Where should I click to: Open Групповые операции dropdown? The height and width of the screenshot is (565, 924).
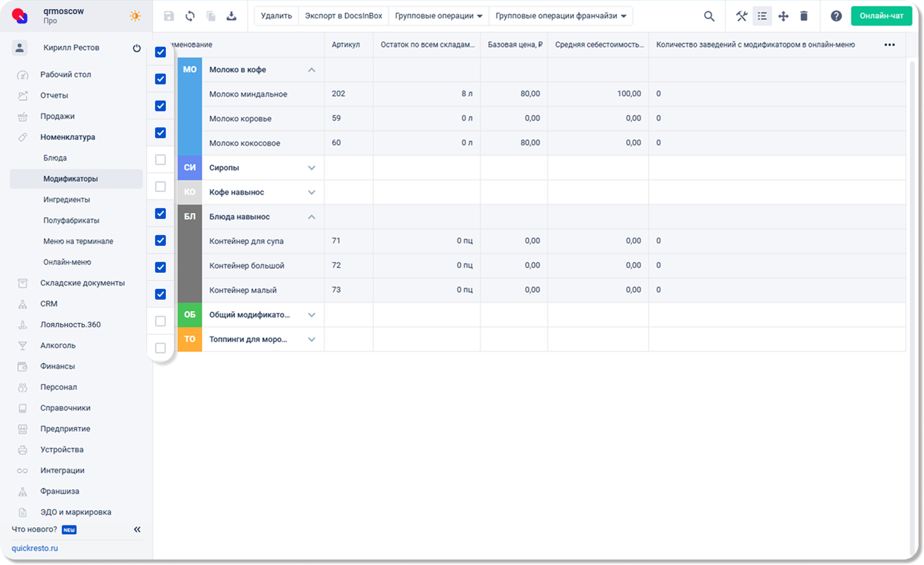click(x=438, y=16)
